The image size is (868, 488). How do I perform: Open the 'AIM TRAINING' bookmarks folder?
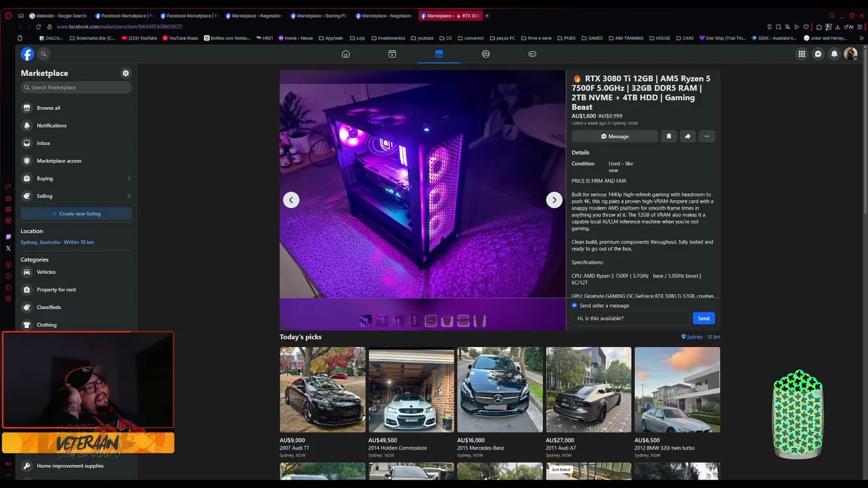(625, 38)
